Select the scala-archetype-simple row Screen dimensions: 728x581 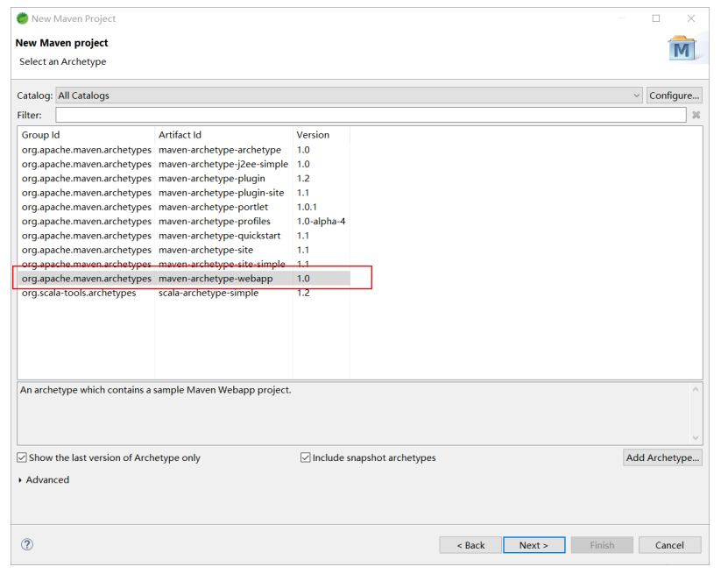(x=185, y=293)
